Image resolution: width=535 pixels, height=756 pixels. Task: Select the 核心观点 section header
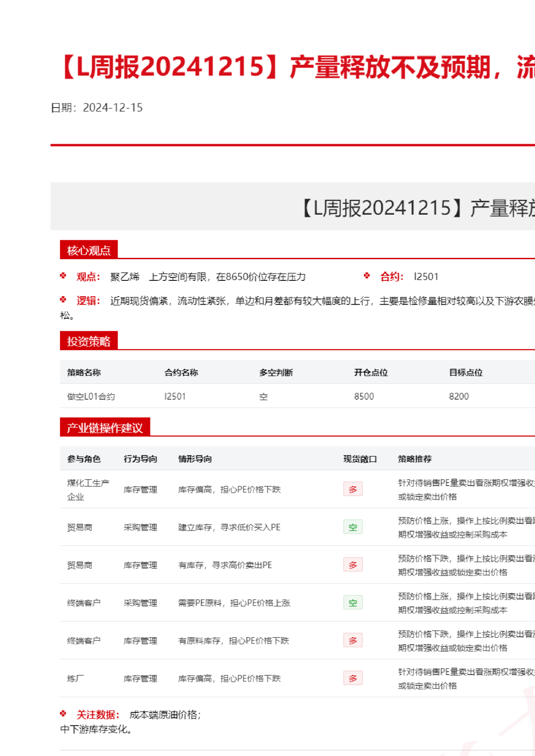pos(89,250)
